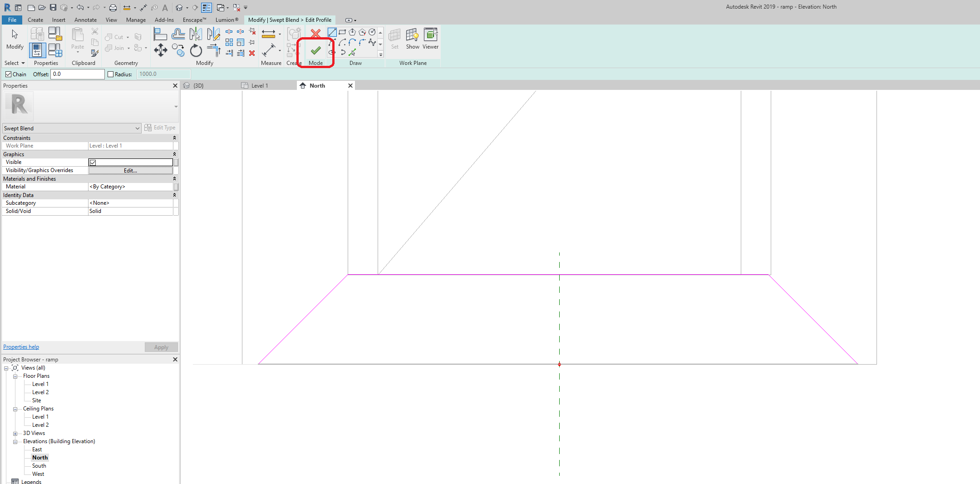
Task: Click the Material <By Category> value cell
Action: pos(131,187)
